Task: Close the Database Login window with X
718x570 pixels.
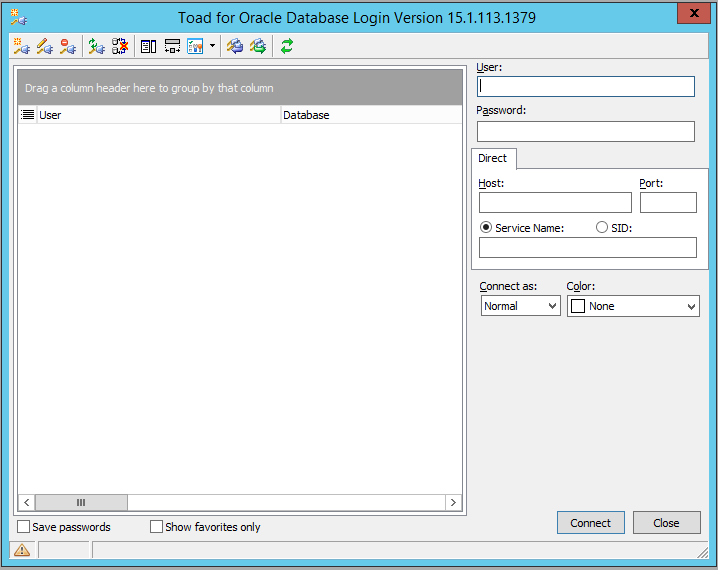Action: coord(694,13)
